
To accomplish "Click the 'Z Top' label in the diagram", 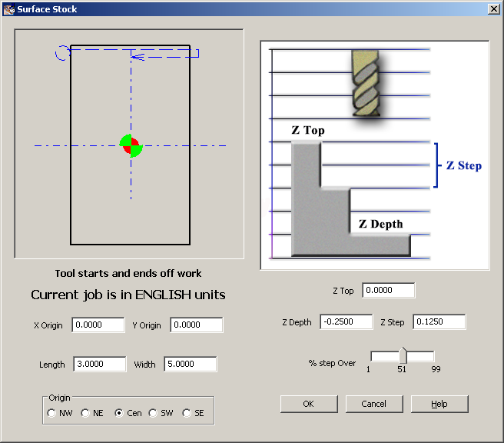I will tap(308, 130).
